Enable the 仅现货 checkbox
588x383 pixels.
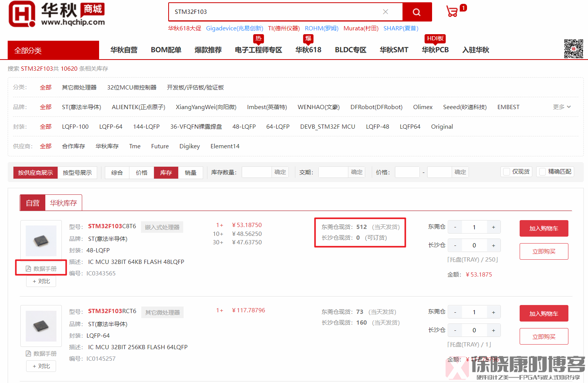coord(507,172)
